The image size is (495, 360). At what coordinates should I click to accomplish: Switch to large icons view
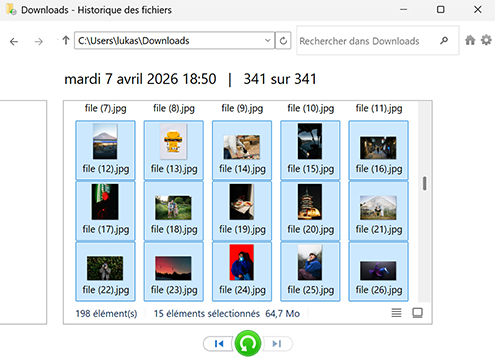(x=417, y=313)
